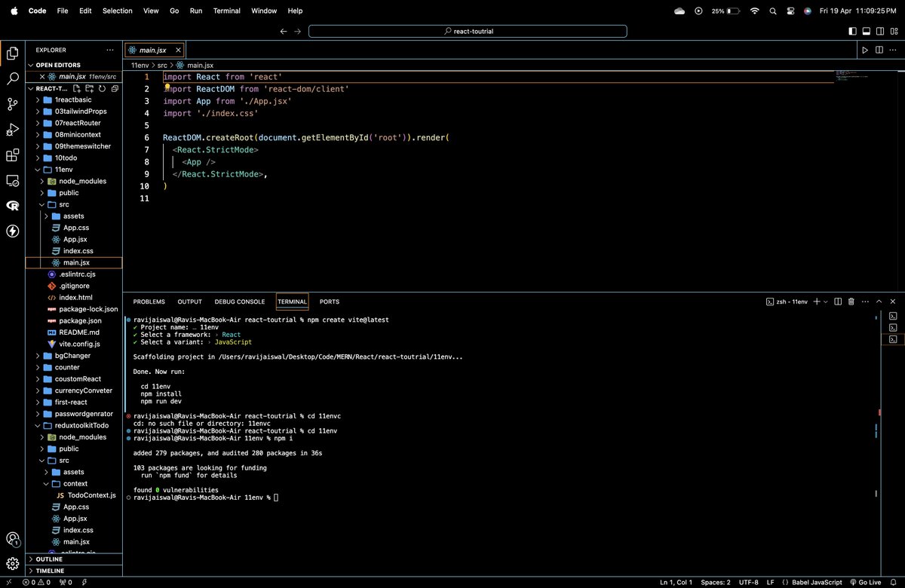
Task: Click the LF end of line item
Action: 770,582
